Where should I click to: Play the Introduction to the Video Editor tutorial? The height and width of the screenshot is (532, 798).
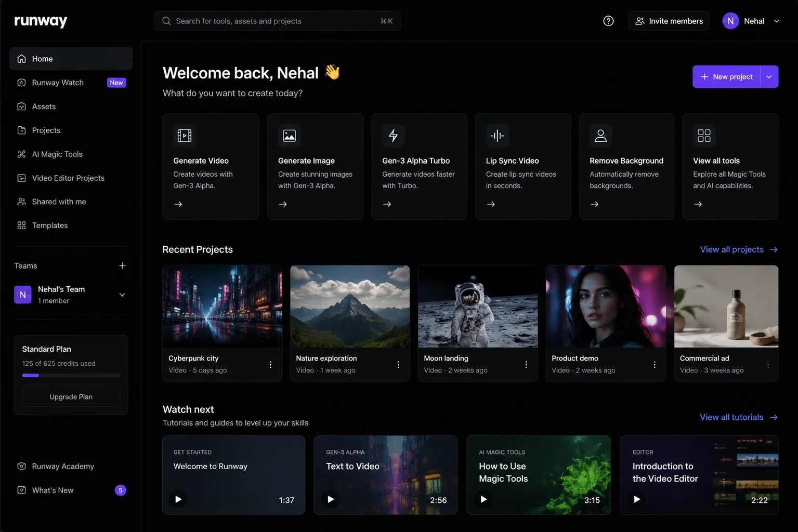(x=637, y=499)
